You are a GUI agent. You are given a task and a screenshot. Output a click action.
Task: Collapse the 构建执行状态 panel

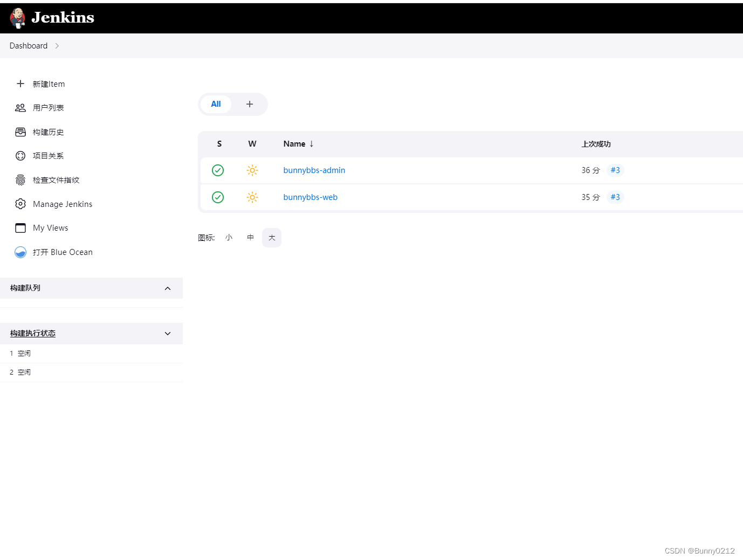click(x=168, y=334)
